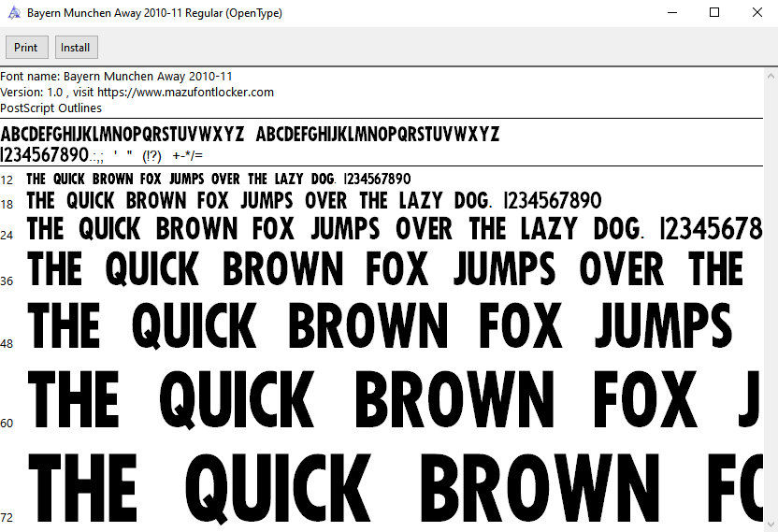The height and width of the screenshot is (532, 778).
Task: Close the font viewer window
Action: point(757,12)
